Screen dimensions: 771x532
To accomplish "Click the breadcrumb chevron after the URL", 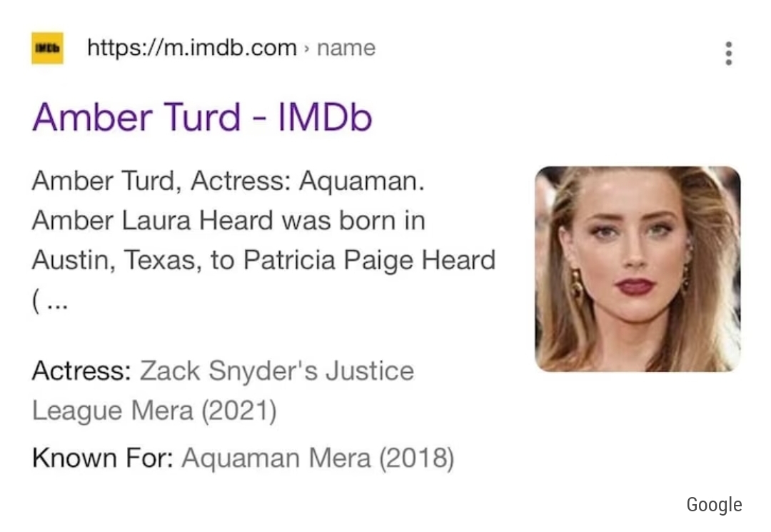I will pyautogui.click(x=306, y=49).
